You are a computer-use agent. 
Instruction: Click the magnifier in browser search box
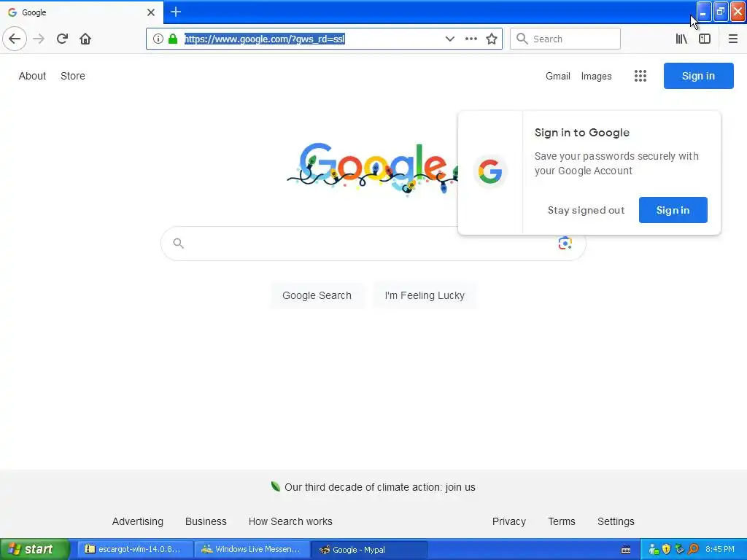point(522,39)
